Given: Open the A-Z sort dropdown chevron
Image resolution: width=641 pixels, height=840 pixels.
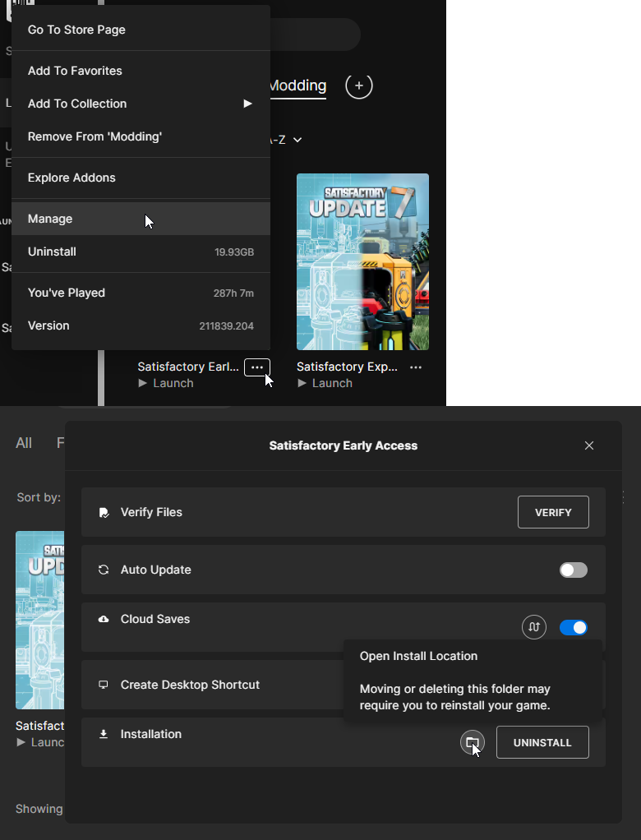Looking at the screenshot, I should (x=297, y=140).
